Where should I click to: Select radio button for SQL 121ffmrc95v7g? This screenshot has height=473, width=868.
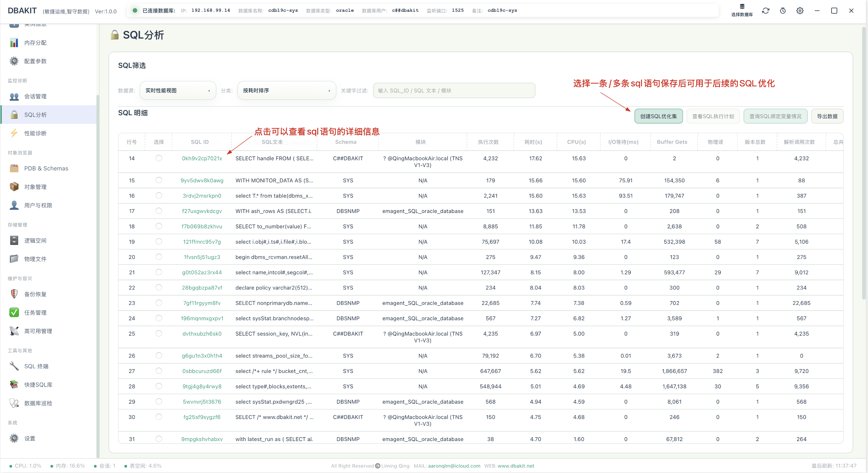coord(159,241)
